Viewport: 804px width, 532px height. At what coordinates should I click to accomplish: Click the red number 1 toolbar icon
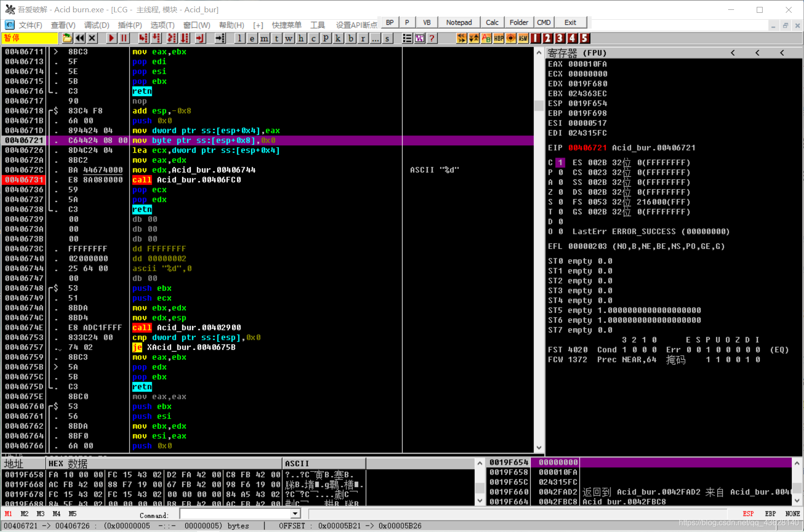[536, 38]
